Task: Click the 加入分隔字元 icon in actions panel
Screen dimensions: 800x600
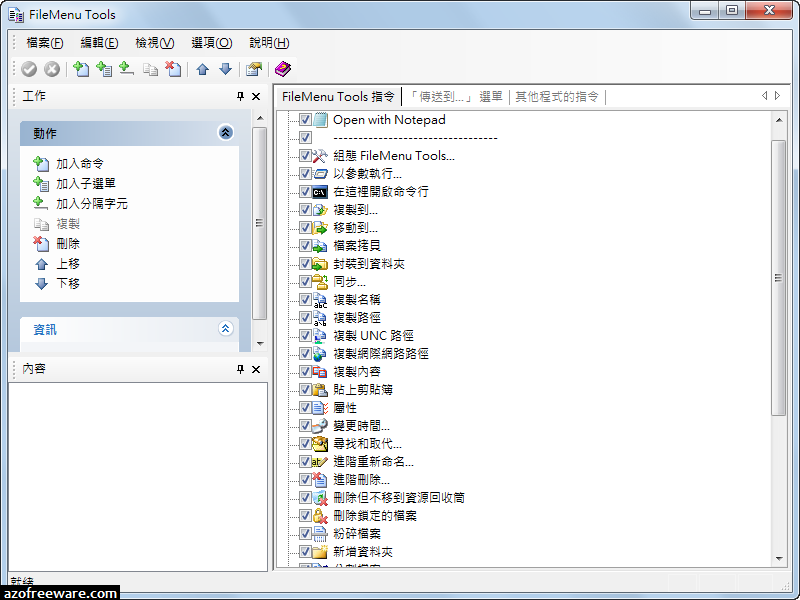Action: (x=41, y=204)
